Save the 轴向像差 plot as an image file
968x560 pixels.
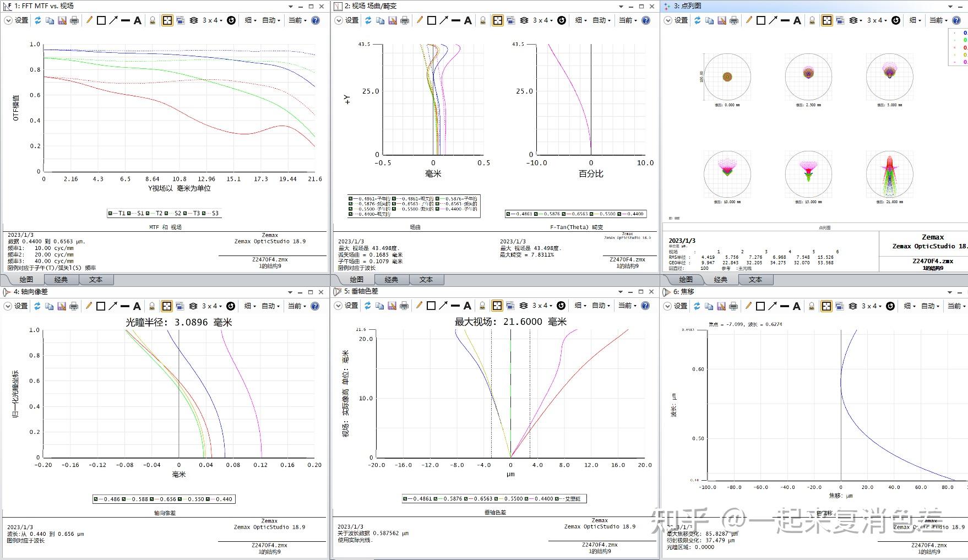coord(62,306)
